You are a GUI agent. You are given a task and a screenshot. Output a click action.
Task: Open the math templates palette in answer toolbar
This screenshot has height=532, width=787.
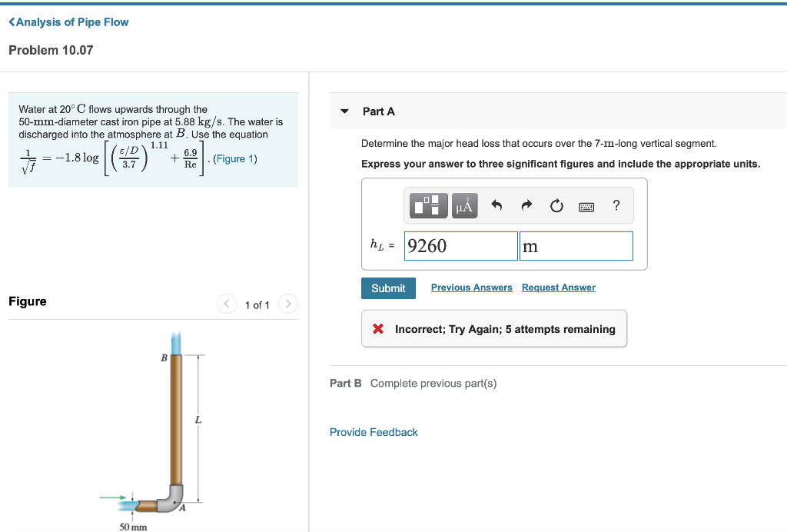click(427, 205)
